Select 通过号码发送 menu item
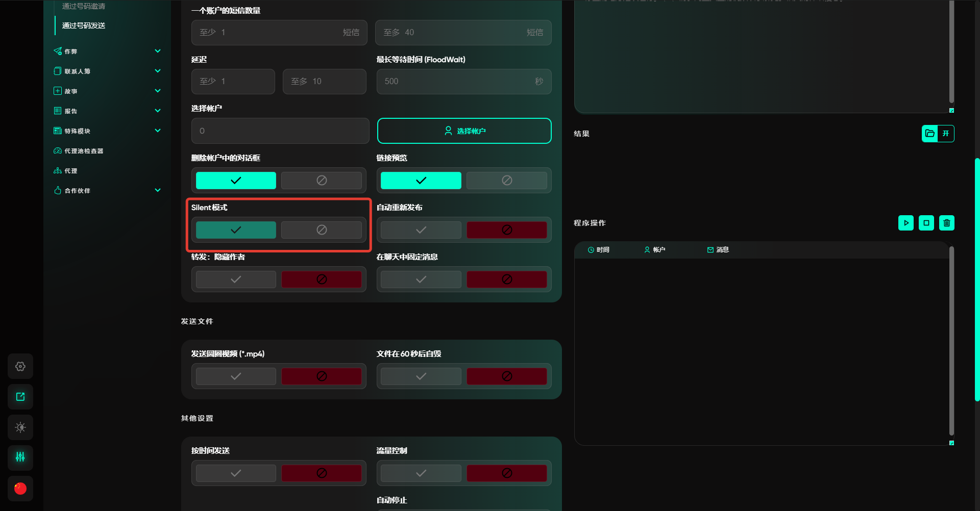 tap(84, 25)
